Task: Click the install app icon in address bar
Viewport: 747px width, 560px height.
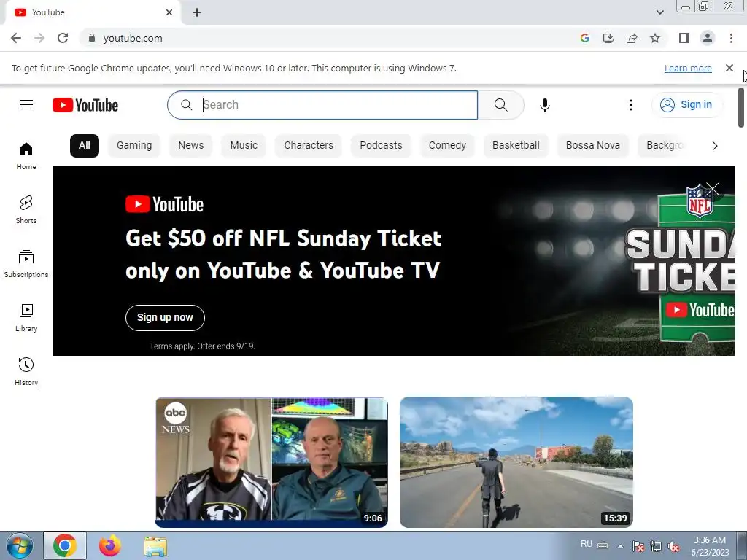Action: tap(608, 38)
